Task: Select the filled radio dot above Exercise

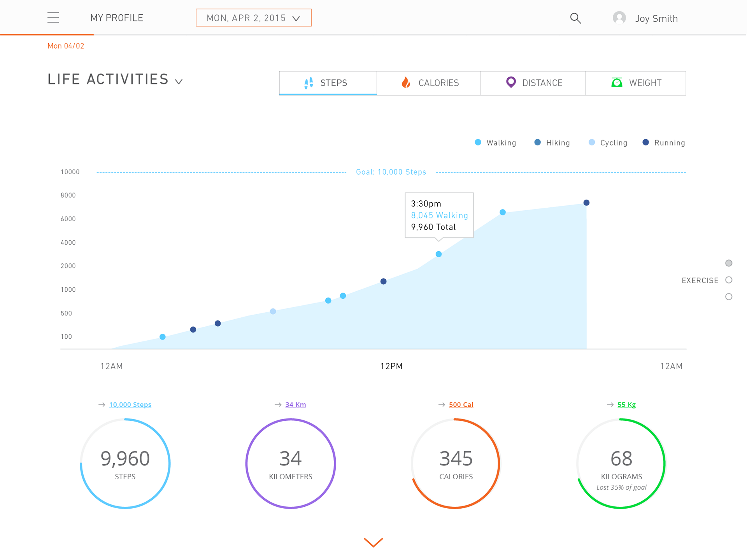Action: pos(729,263)
